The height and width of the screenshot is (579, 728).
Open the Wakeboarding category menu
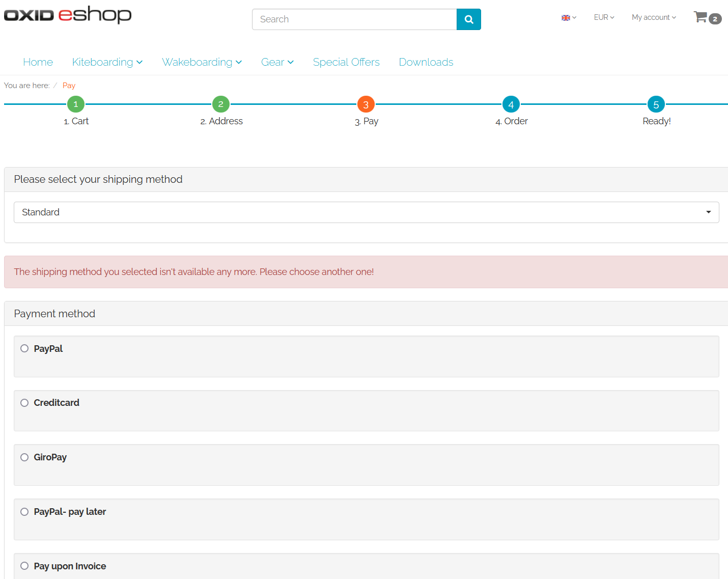pos(202,62)
